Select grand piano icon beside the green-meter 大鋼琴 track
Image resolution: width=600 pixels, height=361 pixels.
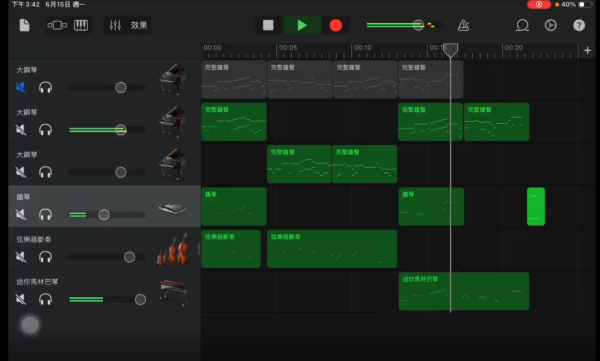pyautogui.click(x=173, y=122)
